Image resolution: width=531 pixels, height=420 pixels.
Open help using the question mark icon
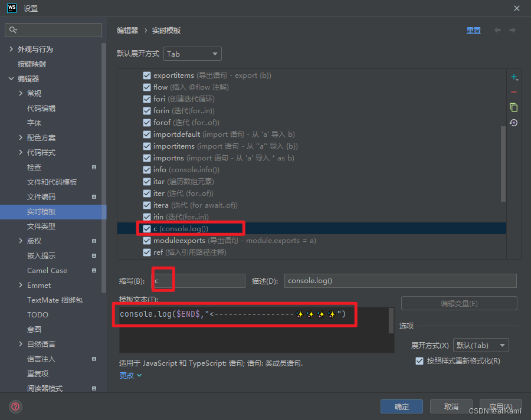click(15, 406)
